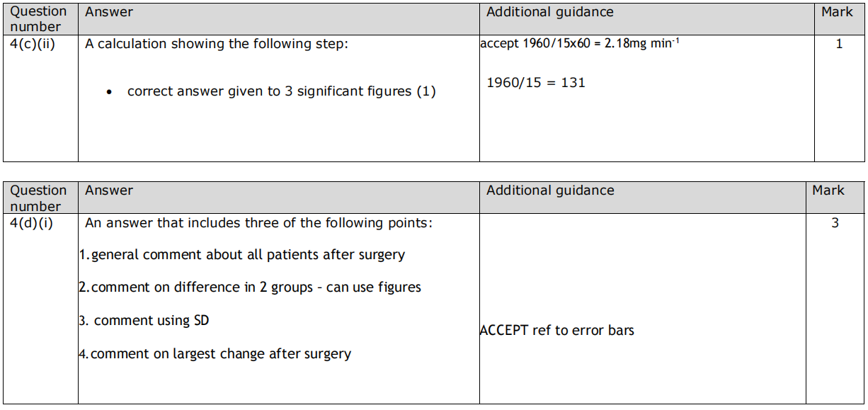868x410 pixels.
Task: Click 'Answer' header in the 4(c)(ii) table
Action: (109, 12)
